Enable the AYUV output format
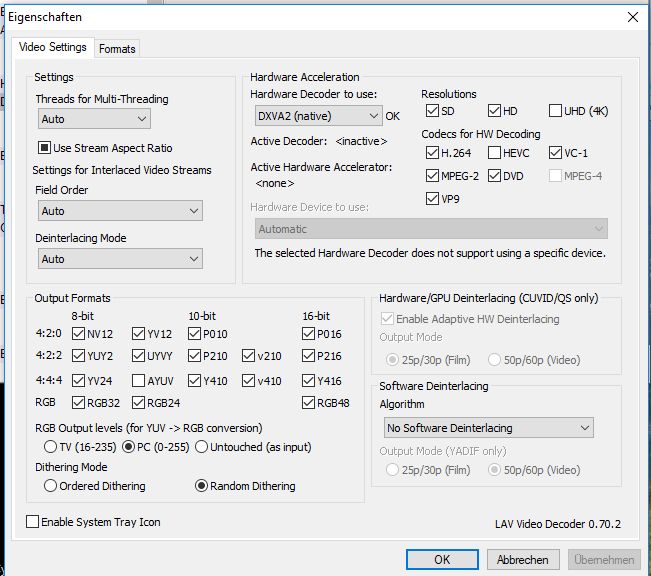651x576 pixels. pos(139,381)
